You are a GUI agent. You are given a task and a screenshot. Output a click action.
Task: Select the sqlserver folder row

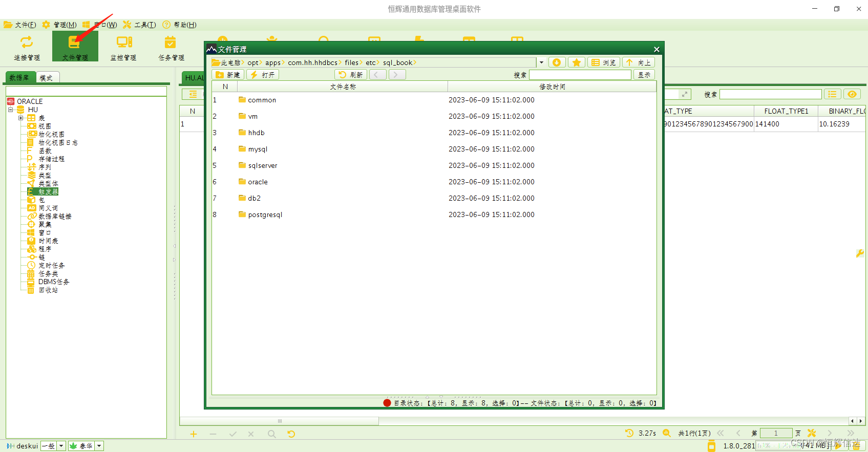coord(434,165)
